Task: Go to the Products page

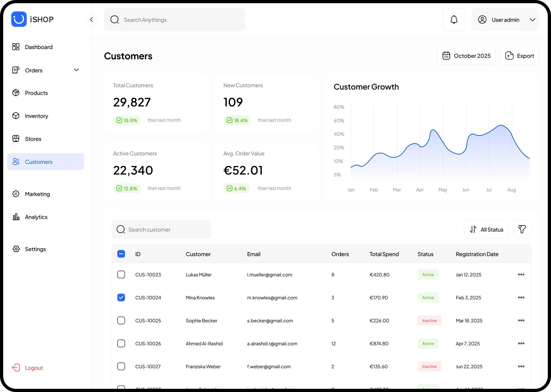Action: coord(36,93)
